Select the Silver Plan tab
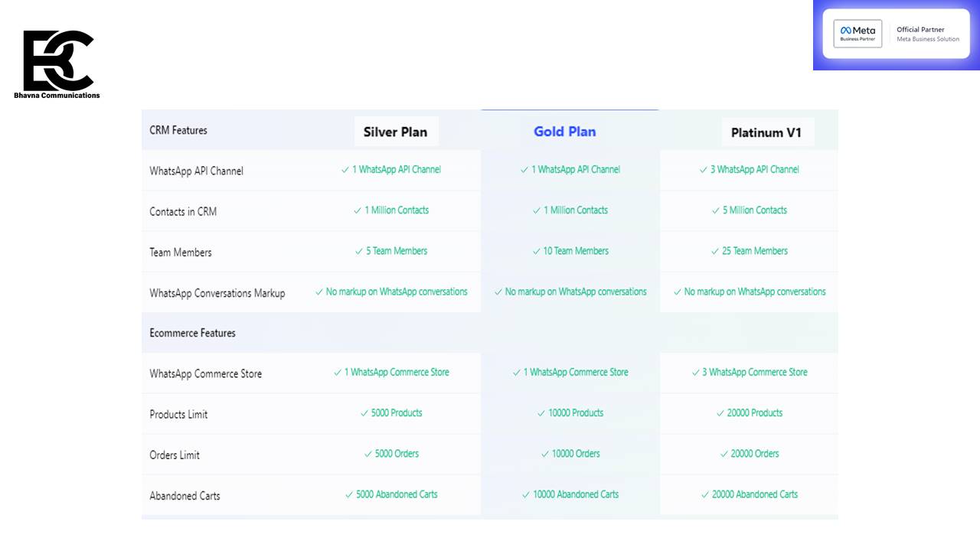This screenshot has width=980, height=551. point(395,132)
